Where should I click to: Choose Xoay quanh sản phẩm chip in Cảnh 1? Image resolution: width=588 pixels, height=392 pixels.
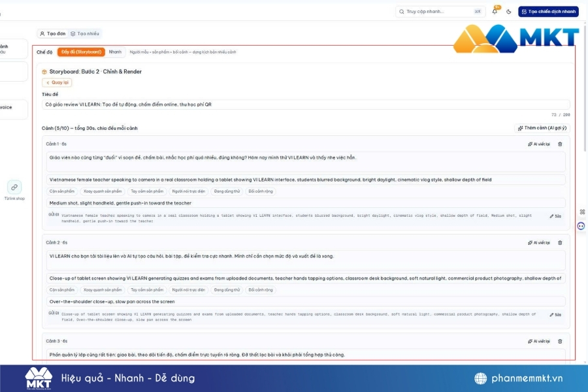pyautogui.click(x=103, y=191)
